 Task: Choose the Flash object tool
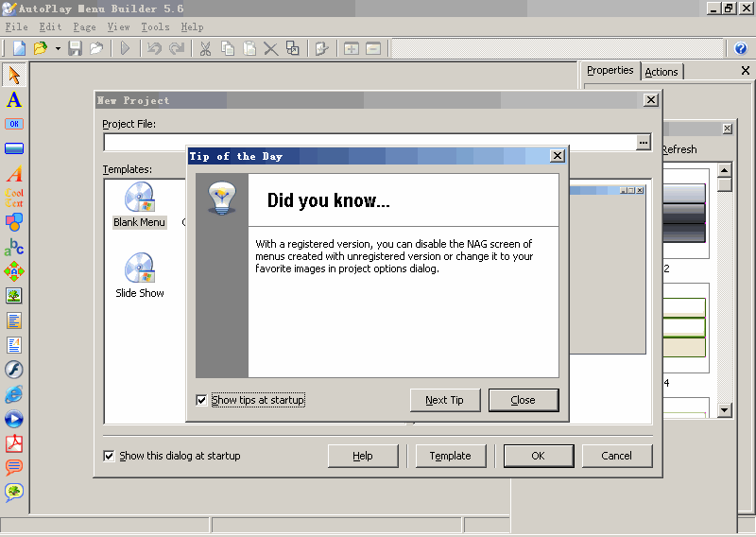14,370
